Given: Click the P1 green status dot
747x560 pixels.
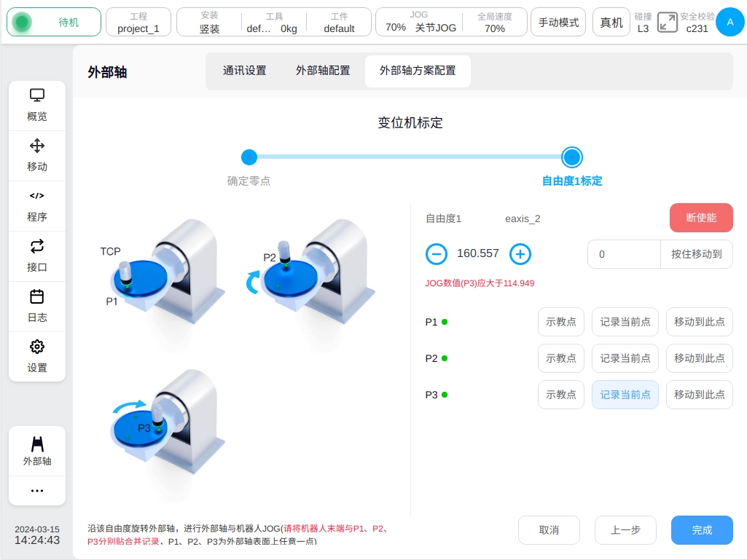Looking at the screenshot, I should pyautogui.click(x=445, y=322).
